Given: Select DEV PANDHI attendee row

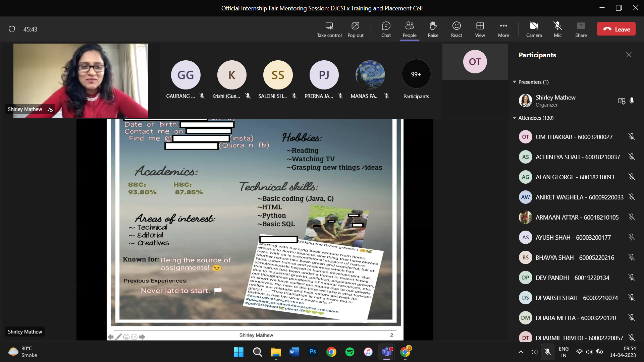Looking at the screenshot, I should tap(577, 278).
